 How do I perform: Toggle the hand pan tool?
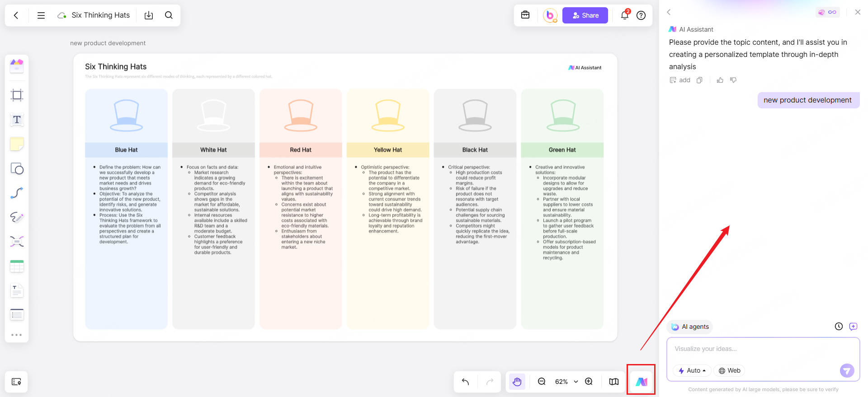coord(517,382)
